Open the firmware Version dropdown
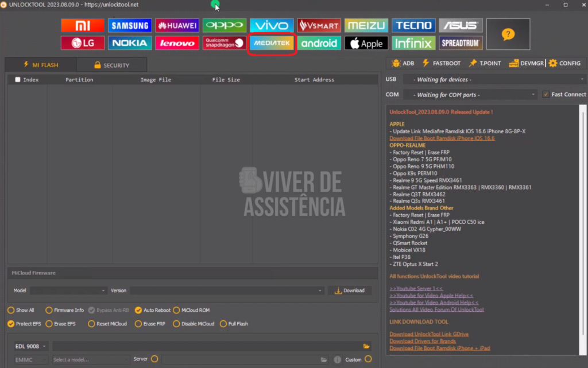 227,290
